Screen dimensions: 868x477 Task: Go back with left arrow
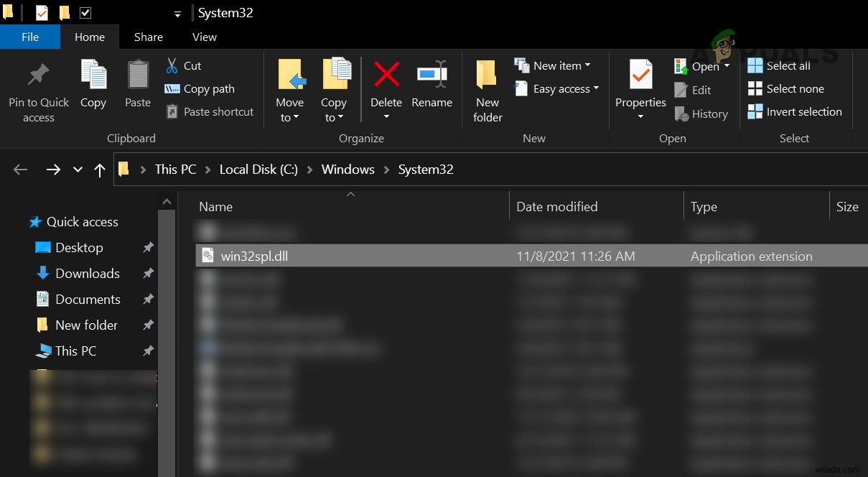pyautogui.click(x=21, y=170)
